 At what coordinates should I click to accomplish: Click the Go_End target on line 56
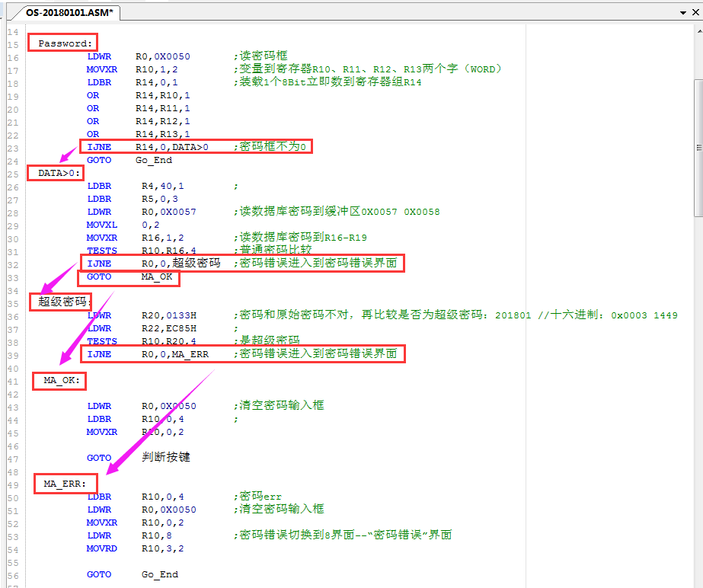(x=160, y=574)
